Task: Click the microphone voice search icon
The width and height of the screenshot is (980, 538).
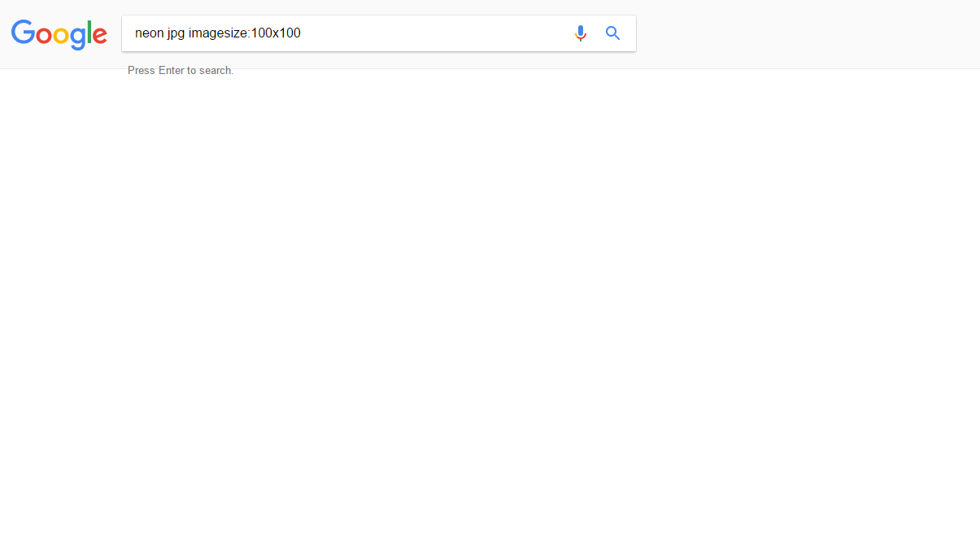Action: coord(580,33)
